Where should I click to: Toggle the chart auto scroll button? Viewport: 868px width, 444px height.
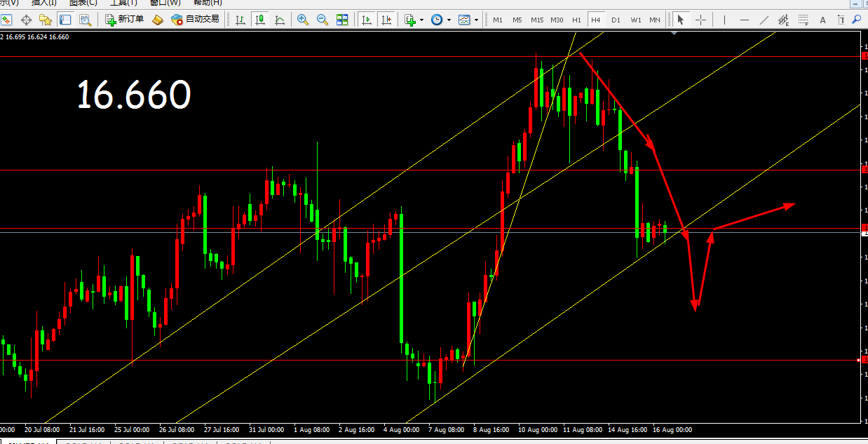click(366, 20)
